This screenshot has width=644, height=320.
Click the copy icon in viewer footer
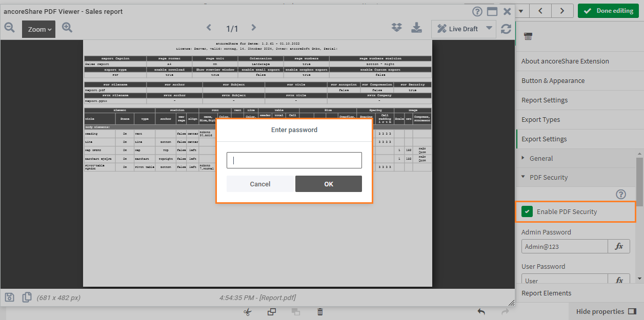[x=27, y=297]
